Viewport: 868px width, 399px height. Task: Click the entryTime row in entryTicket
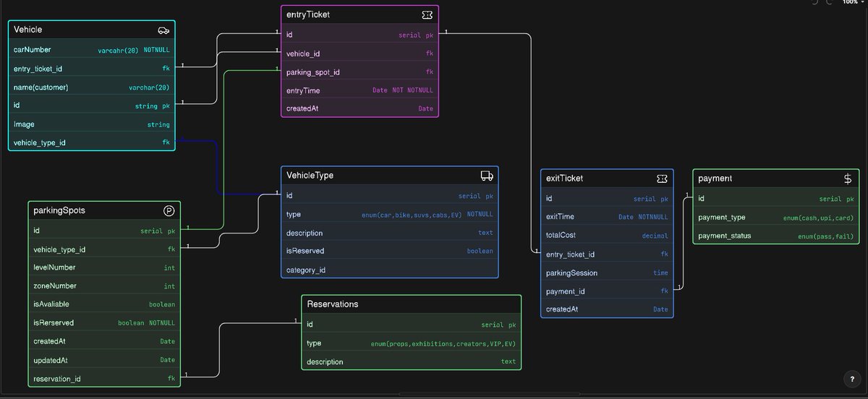point(359,90)
